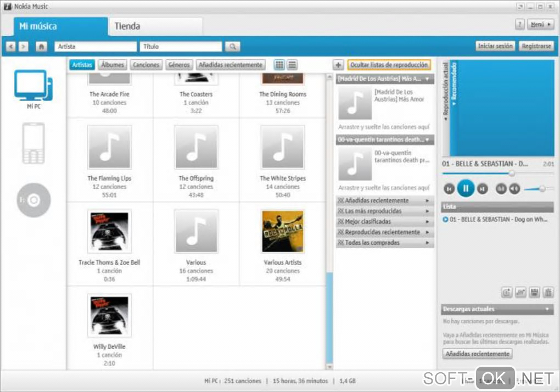
Task: Go back with the left arrow button
Action: point(11,47)
